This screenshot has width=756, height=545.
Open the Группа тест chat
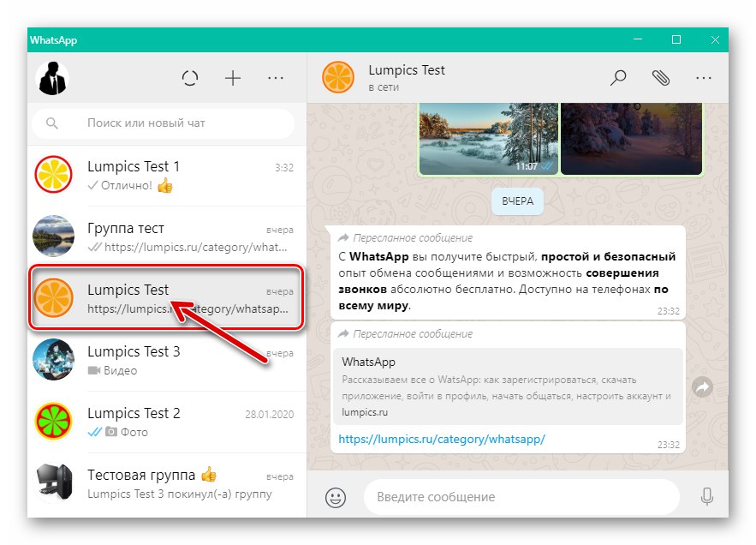pos(167,237)
